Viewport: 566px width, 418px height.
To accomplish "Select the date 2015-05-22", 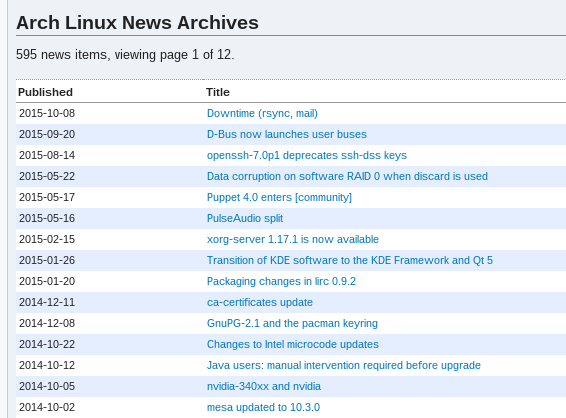I will click(47, 176).
